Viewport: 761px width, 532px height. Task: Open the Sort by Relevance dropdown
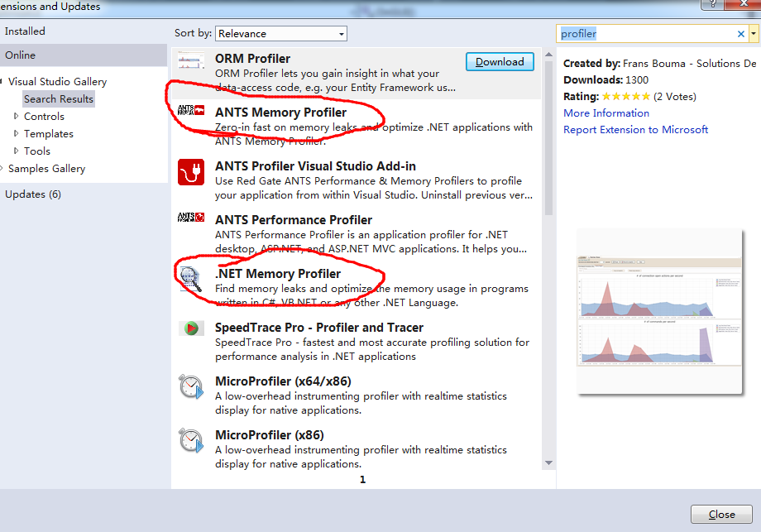[x=281, y=33]
